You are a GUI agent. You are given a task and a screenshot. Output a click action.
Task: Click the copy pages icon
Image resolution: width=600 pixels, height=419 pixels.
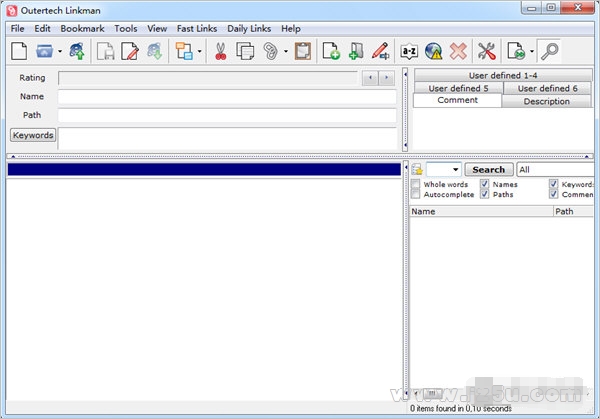tap(245, 51)
